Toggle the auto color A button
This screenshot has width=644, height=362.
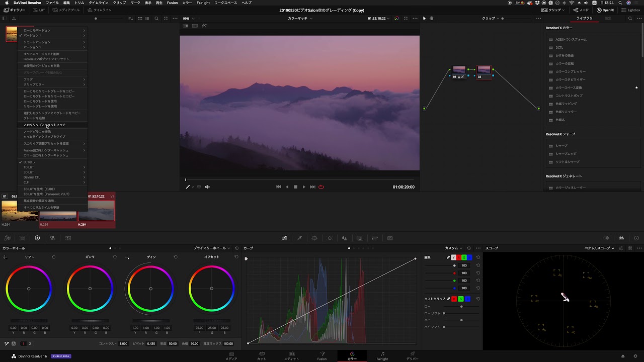pos(14,343)
